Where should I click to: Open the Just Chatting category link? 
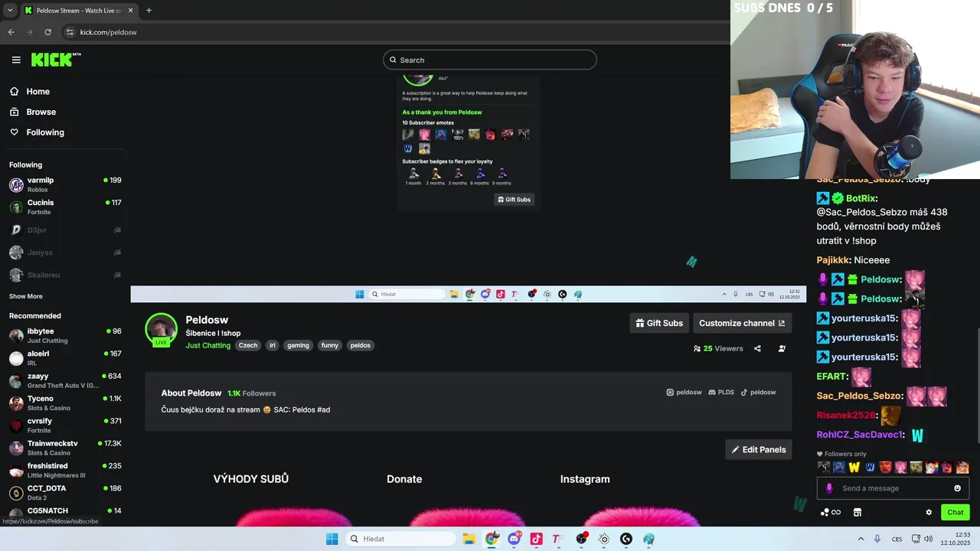click(x=208, y=345)
